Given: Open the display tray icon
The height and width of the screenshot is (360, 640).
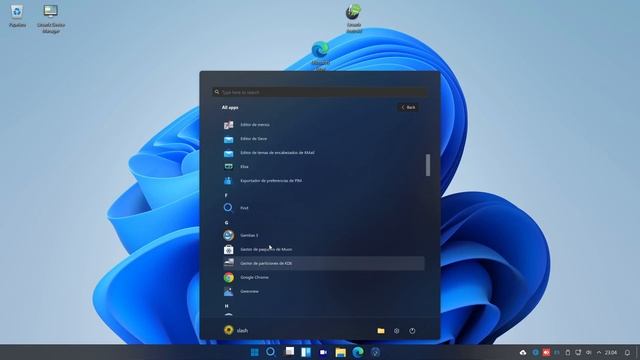Looking at the screenshot, I should pyautogui.click(x=578, y=352).
